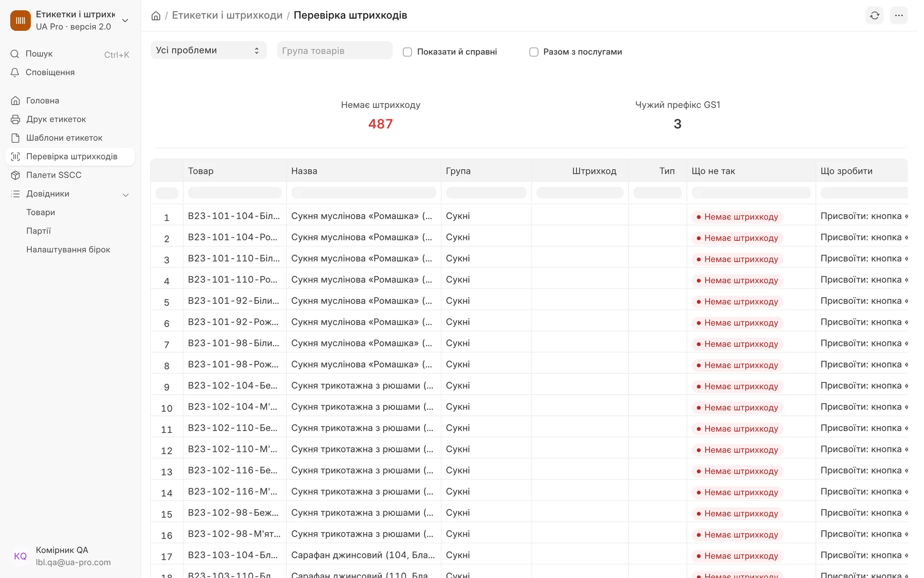Click the Немає штрихкоду badge in row 5
924x578 pixels.
[737, 302]
